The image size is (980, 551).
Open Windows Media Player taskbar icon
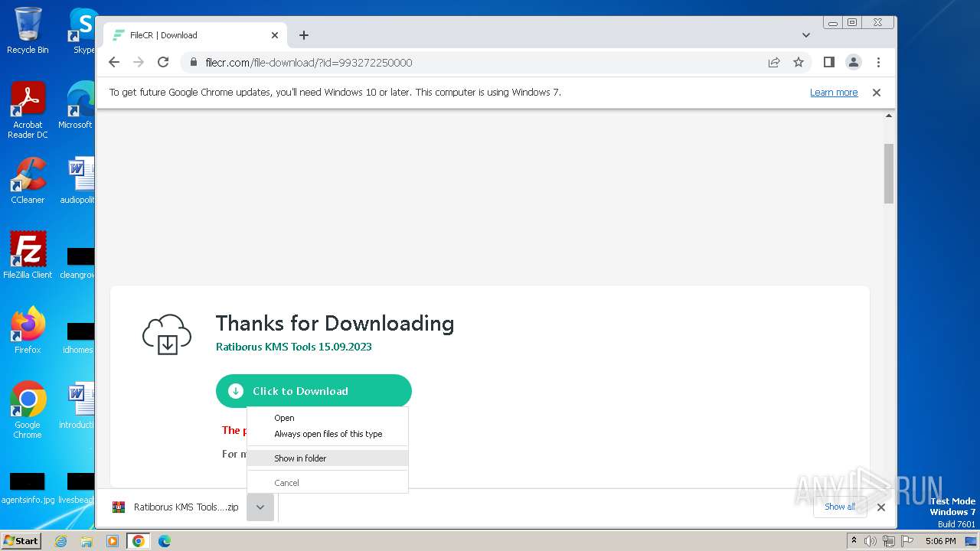(x=113, y=541)
